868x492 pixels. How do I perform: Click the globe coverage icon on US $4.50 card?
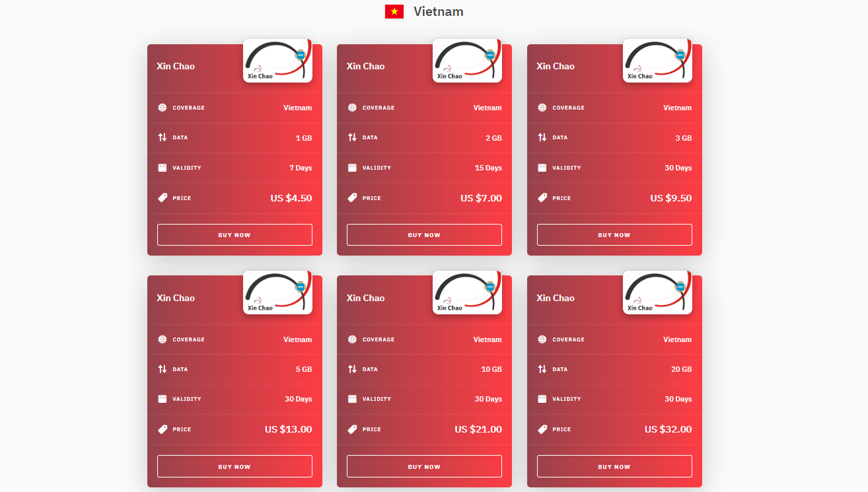coord(163,108)
